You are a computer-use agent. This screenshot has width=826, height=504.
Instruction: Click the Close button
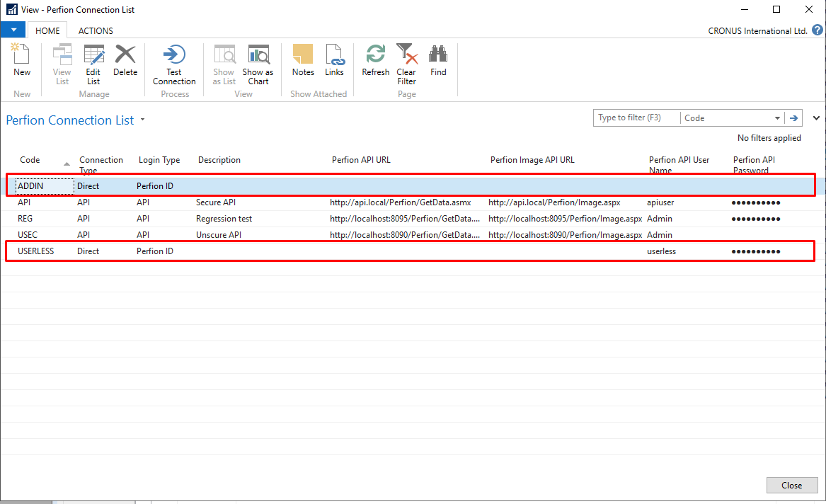792,485
